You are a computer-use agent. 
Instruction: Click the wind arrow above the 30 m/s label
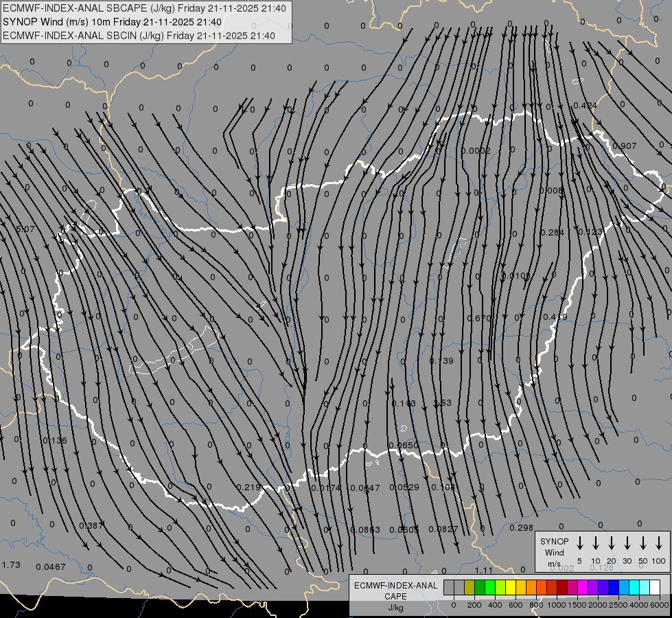pos(627,543)
